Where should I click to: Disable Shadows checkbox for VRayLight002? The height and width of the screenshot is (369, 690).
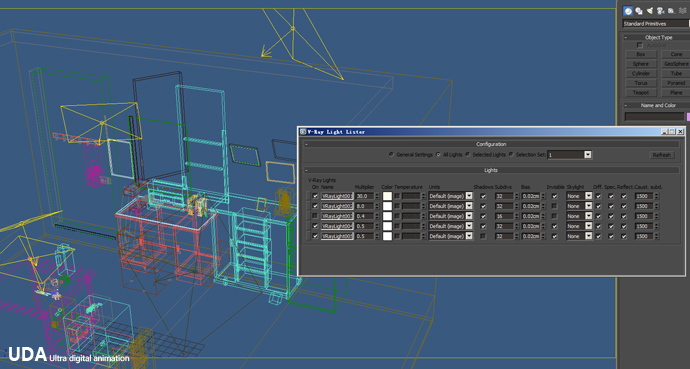click(483, 206)
